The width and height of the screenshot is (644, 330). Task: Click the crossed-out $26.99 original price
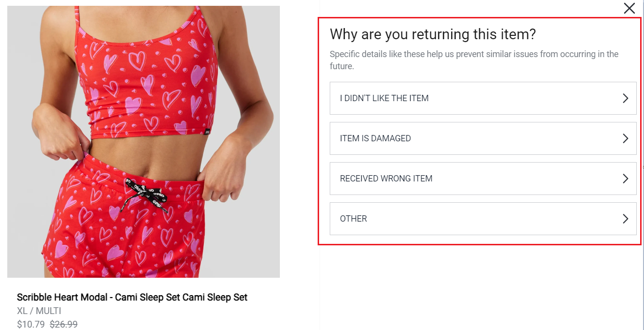(63, 324)
